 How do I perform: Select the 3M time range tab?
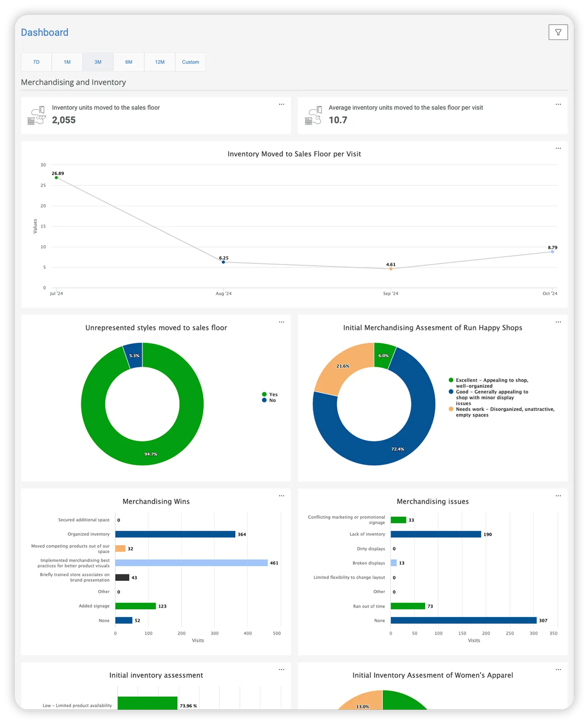point(98,62)
